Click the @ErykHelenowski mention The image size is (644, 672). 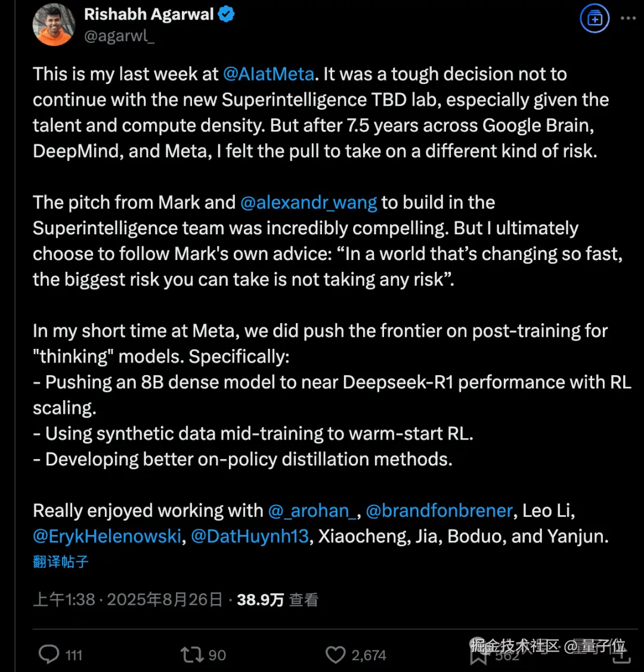click(x=107, y=536)
